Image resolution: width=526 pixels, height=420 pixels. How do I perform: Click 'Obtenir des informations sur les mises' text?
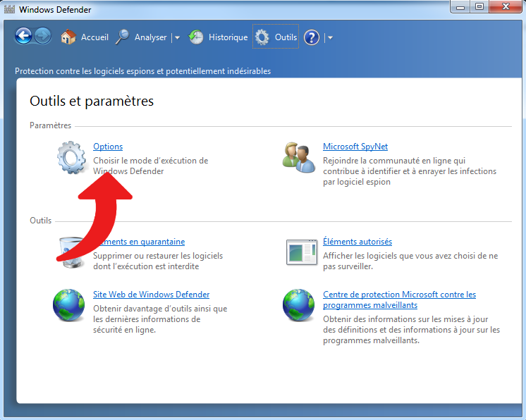point(411,330)
